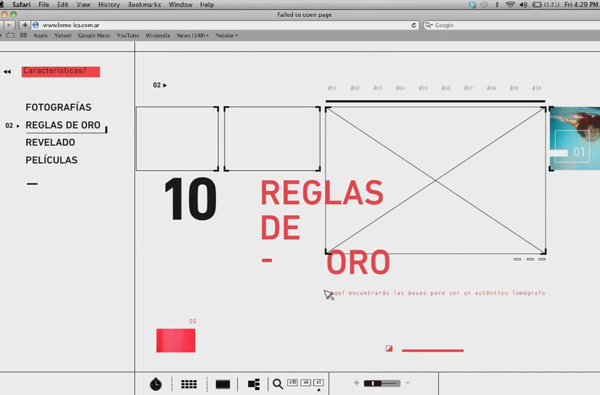Open the reading list glasses icon

point(10,35)
